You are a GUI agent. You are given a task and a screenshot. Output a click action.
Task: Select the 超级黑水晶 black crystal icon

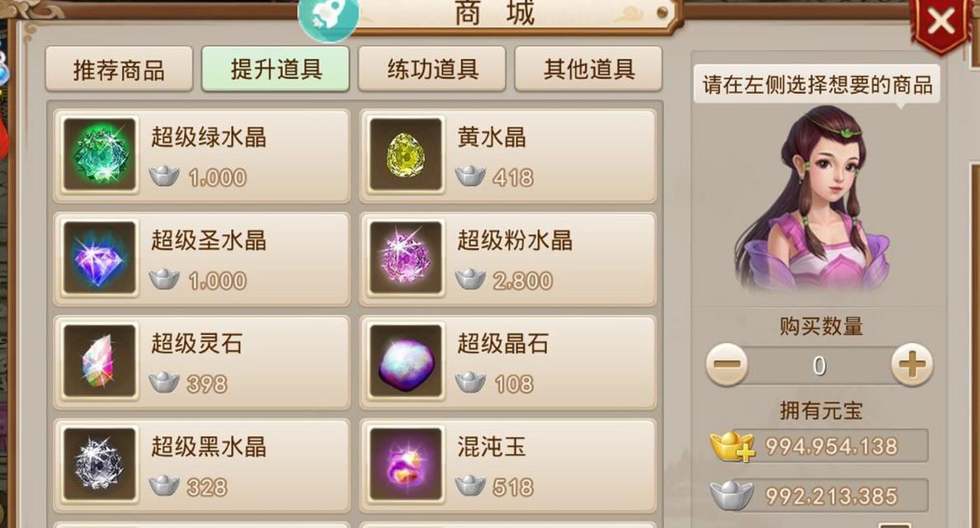click(x=100, y=464)
